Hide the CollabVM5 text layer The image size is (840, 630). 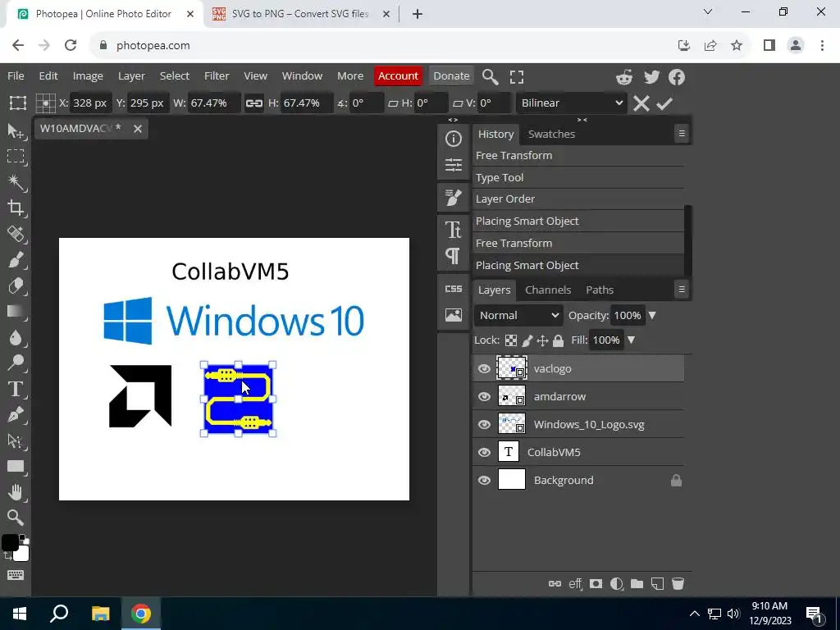pyautogui.click(x=484, y=452)
